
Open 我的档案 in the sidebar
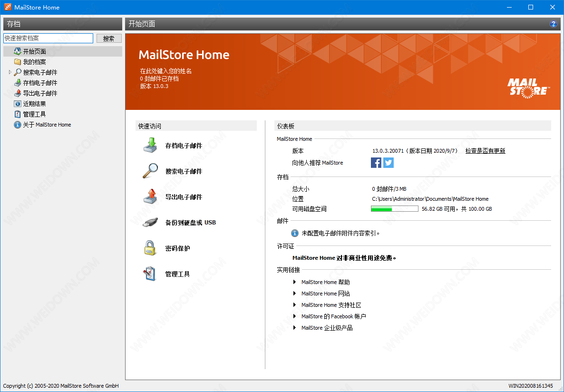(x=35, y=62)
